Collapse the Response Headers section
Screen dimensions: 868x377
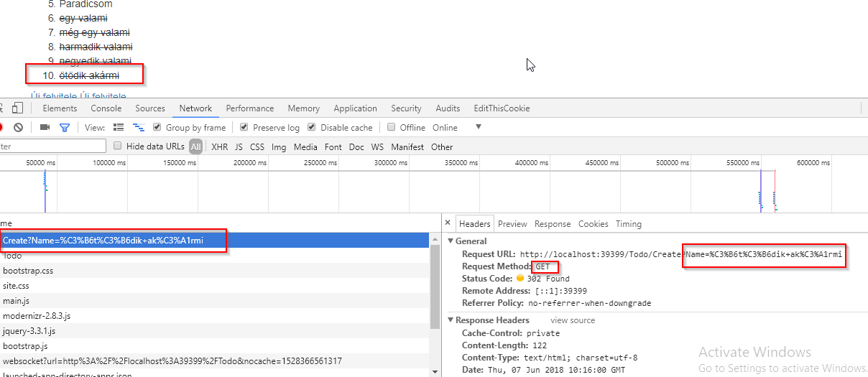coord(451,320)
